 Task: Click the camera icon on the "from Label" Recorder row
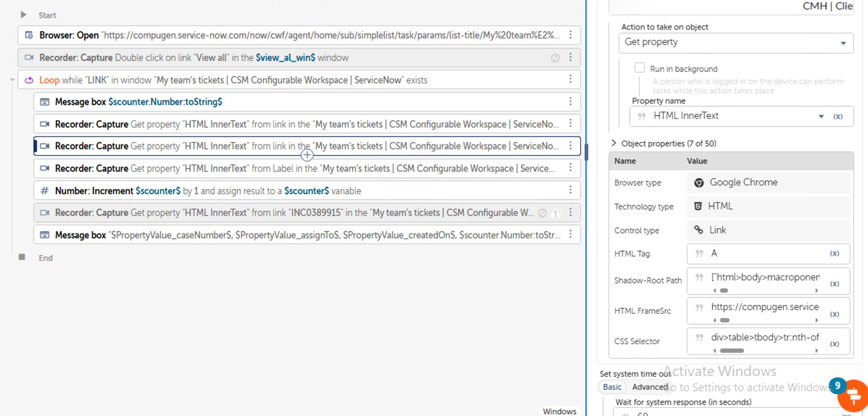click(x=45, y=169)
